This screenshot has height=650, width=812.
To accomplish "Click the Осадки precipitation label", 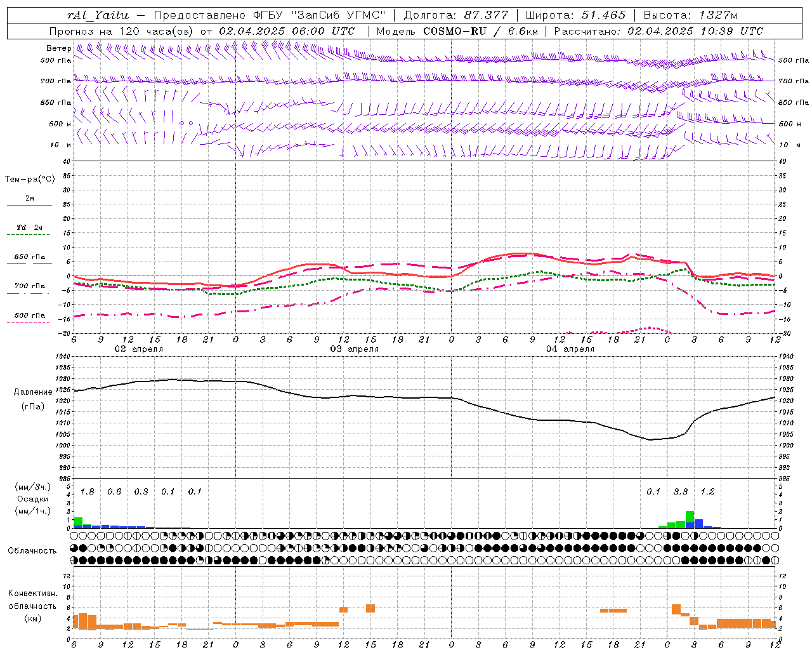I will tap(33, 499).
